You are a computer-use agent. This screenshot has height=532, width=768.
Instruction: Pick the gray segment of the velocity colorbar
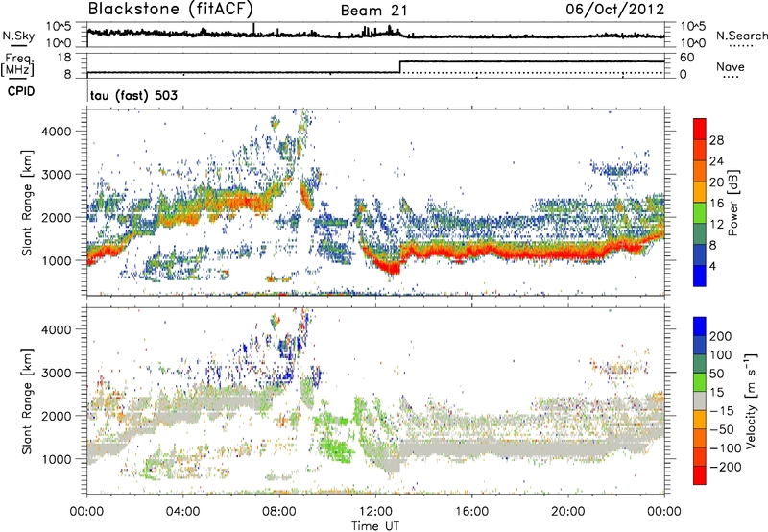click(700, 400)
